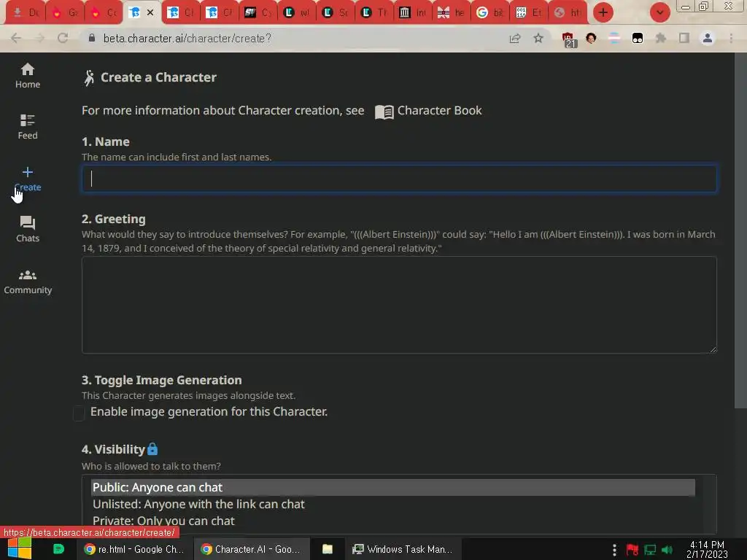
Task: Select 'Unlisted: Anyone with the link can chat'
Action: (x=393, y=504)
